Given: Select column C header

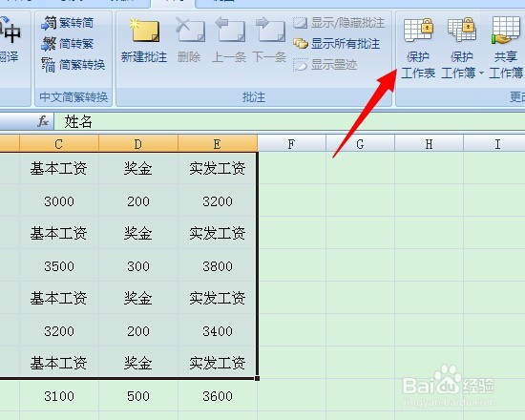Looking at the screenshot, I should point(59,144).
